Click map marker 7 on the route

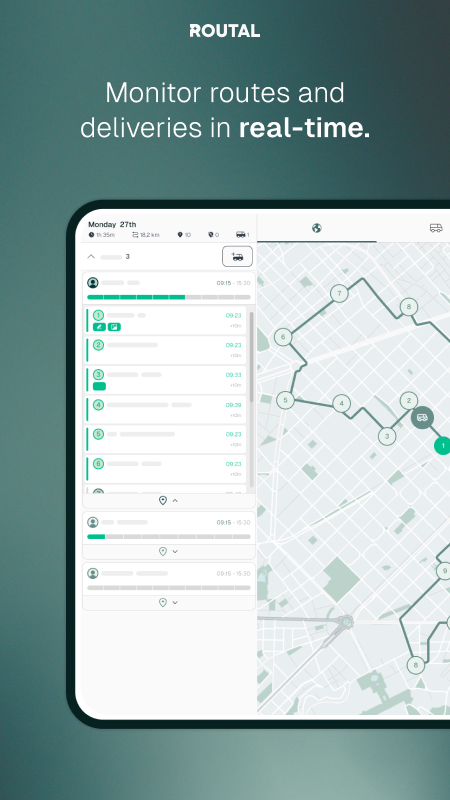339,293
